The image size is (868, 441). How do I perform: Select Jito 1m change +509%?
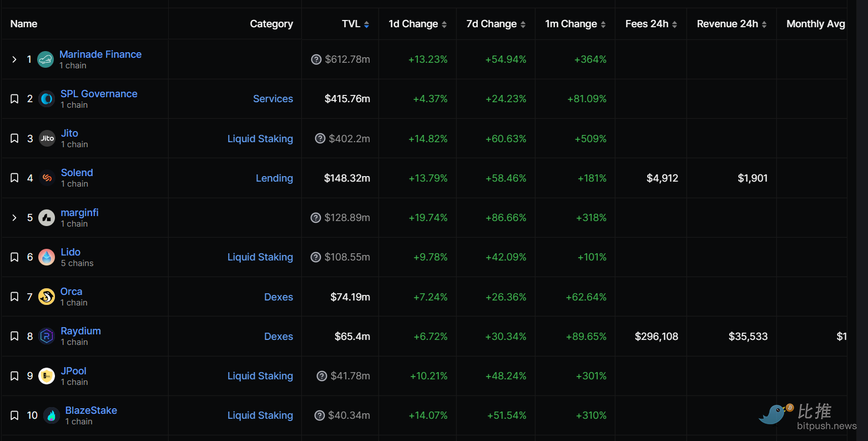point(591,139)
